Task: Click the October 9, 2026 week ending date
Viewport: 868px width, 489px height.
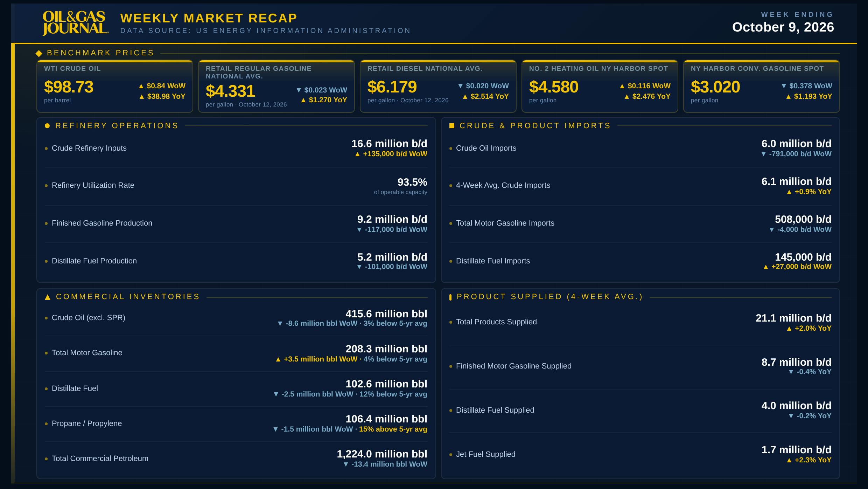Action: tap(783, 27)
